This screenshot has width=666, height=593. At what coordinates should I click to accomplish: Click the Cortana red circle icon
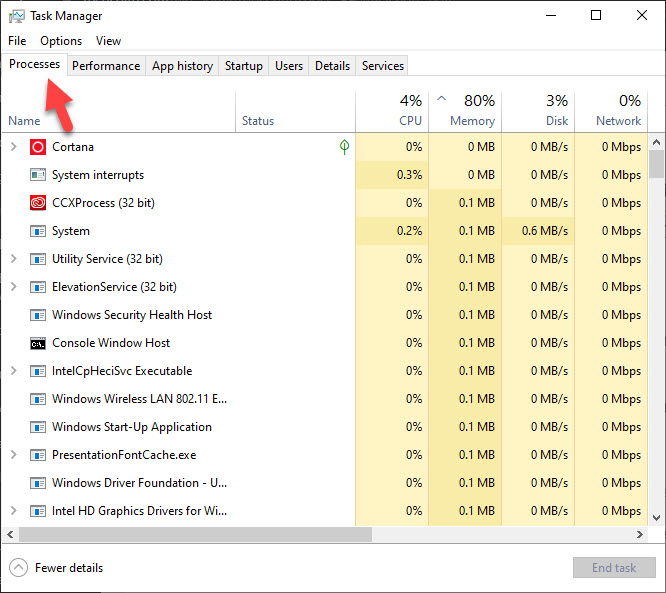38,147
